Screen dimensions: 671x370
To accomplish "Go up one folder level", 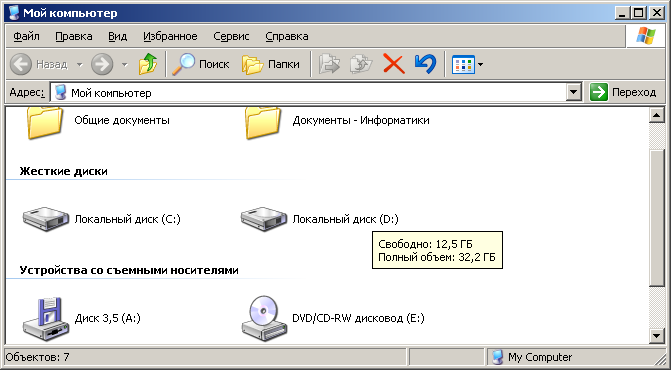I will (x=148, y=65).
